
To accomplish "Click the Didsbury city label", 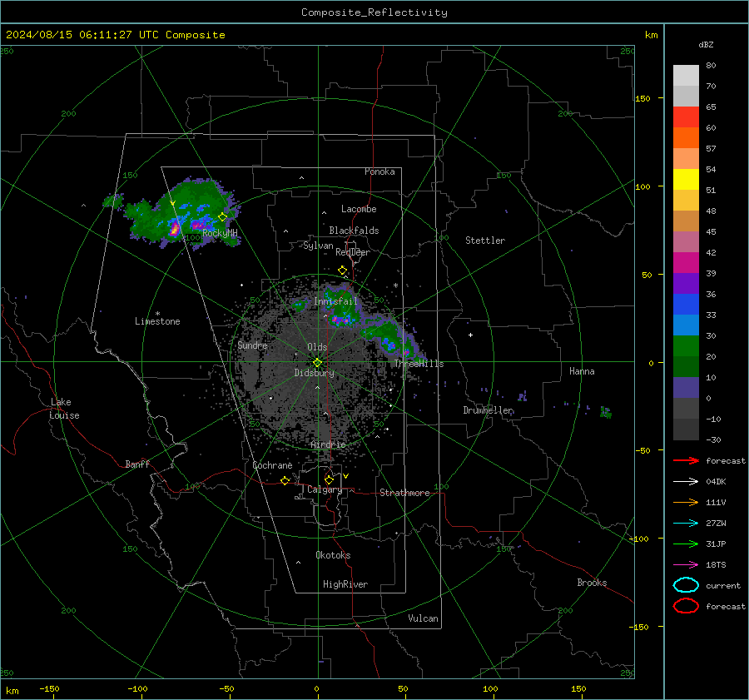I will tap(314, 373).
